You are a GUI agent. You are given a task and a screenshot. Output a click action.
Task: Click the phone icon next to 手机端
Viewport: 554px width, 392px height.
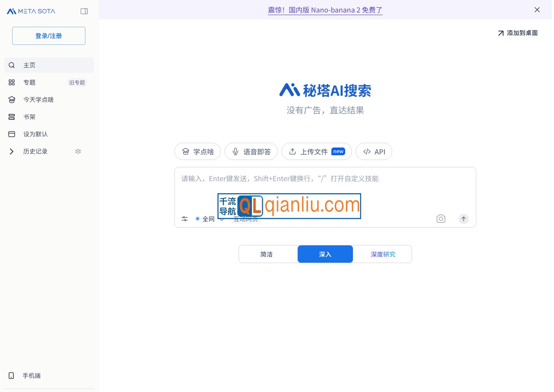[12, 376]
